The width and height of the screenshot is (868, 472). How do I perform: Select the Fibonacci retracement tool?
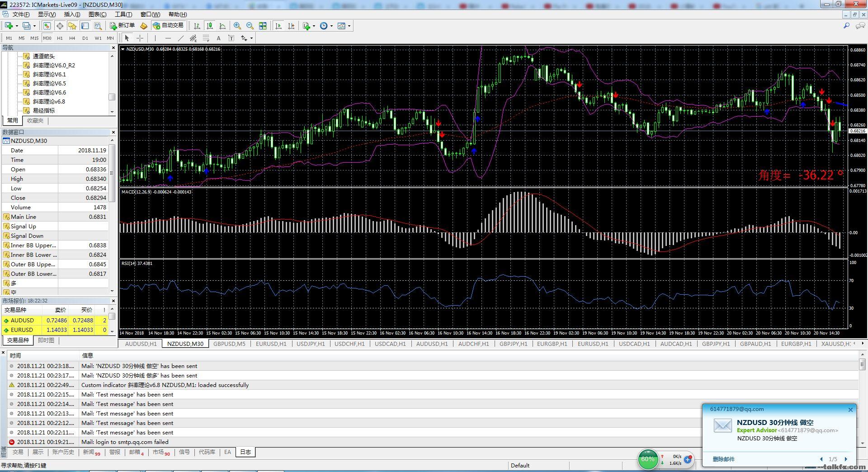tap(206, 38)
